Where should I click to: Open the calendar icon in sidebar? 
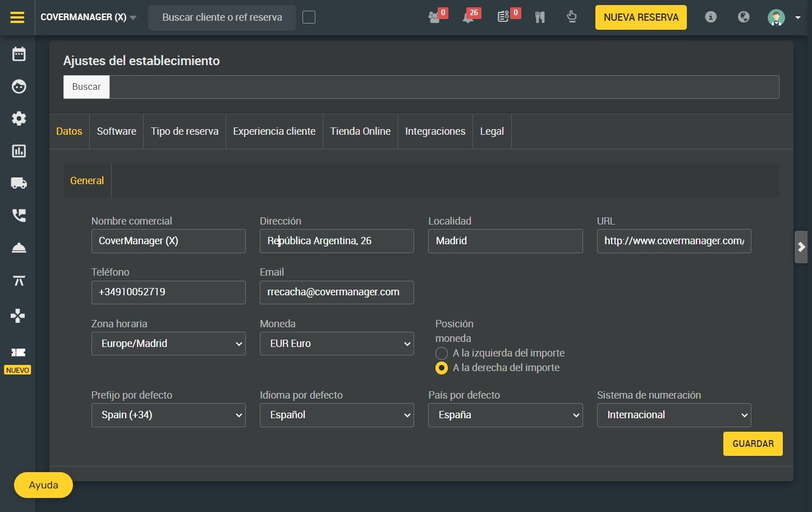[x=19, y=54]
